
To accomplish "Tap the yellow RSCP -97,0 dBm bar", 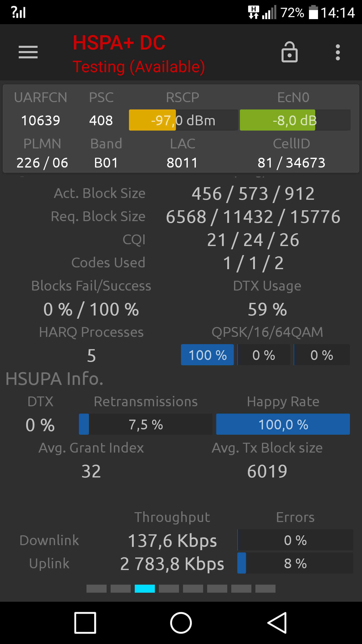I will coord(183,120).
